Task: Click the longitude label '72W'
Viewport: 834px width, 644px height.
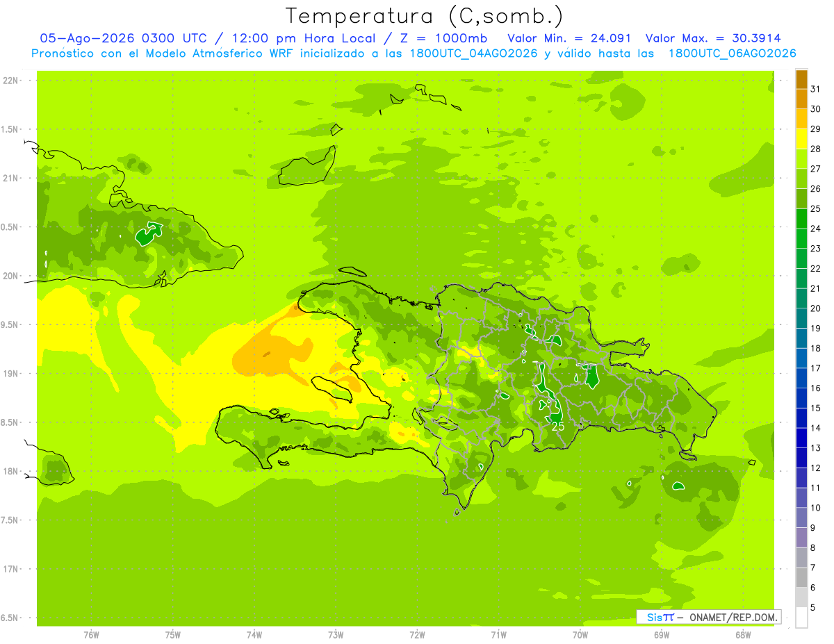Action: (x=417, y=634)
